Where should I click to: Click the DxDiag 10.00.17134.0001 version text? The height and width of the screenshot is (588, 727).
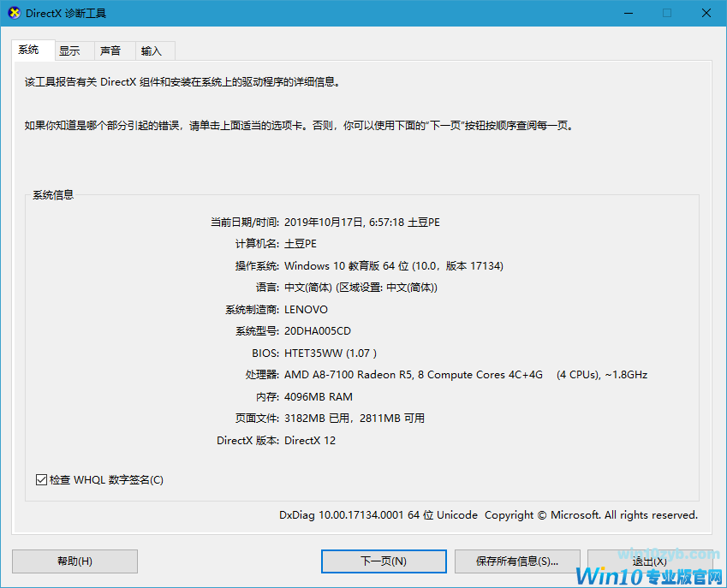coord(342,515)
